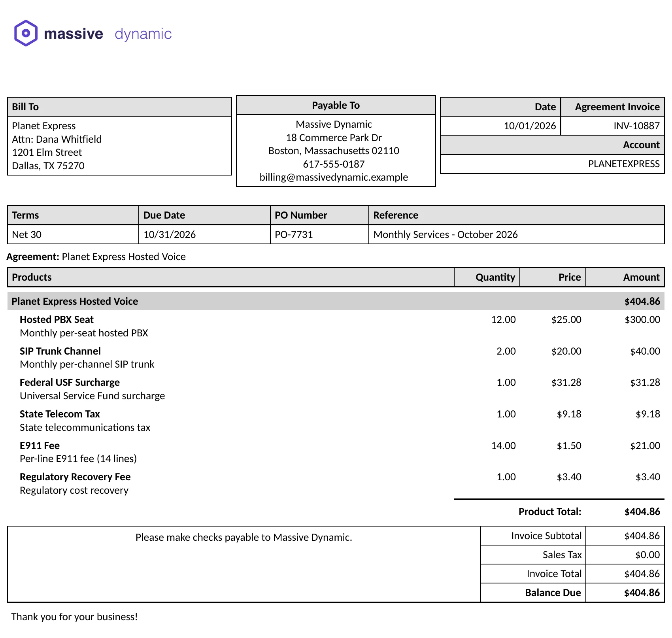Screen dimensions: 672x638
Task: Click the Invoice Subtotal value $404.86
Action: (642, 536)
